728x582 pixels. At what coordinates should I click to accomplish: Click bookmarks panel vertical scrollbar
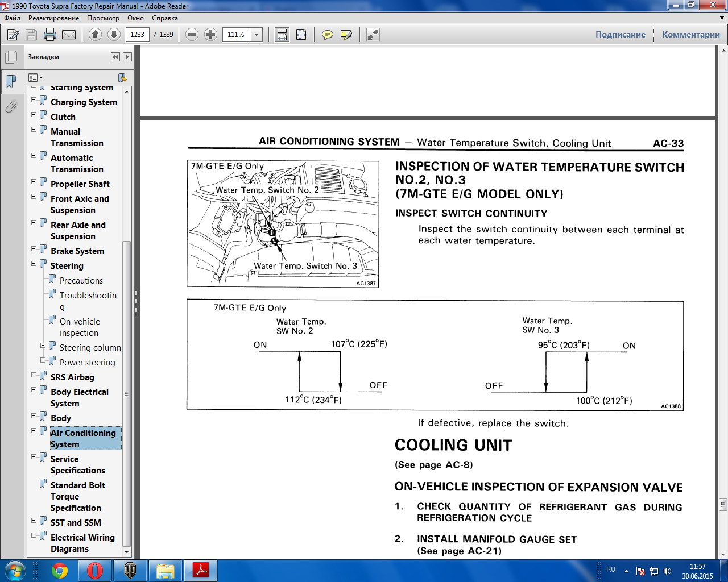[x=127, y=393]
